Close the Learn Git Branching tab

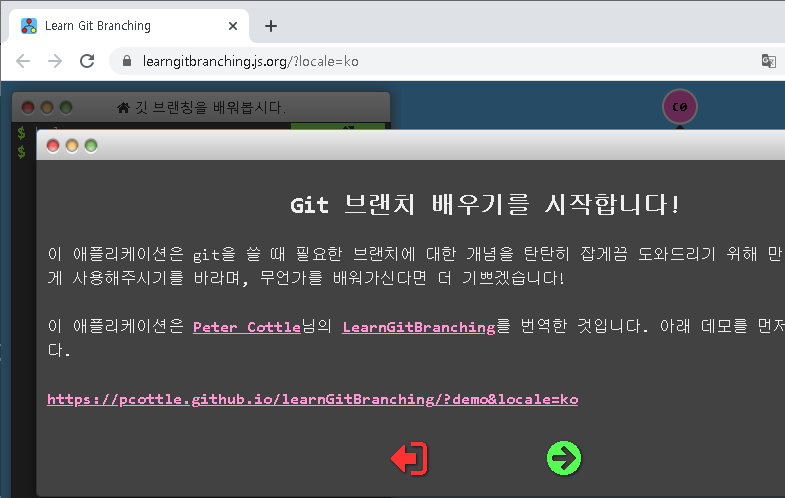coord(233,26)
